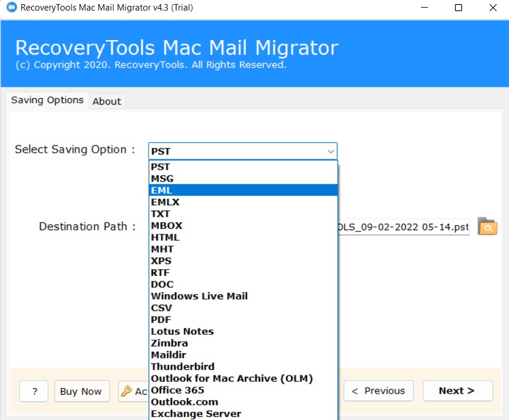Pick Thunderbird from the list
This screenshot has width=509, height=420.
243,367
